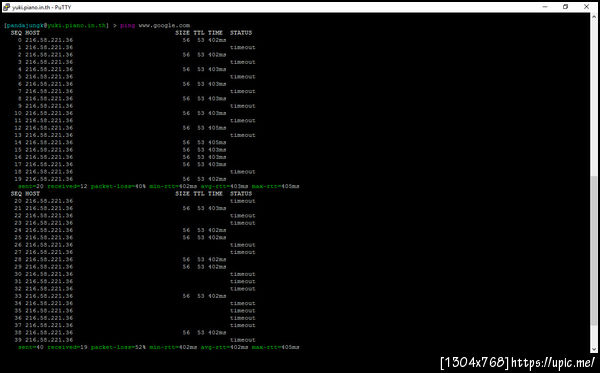The image size is (600, 373).
Task: Click packet-loss=52% in the last summary line
Action: coord(118,347)
